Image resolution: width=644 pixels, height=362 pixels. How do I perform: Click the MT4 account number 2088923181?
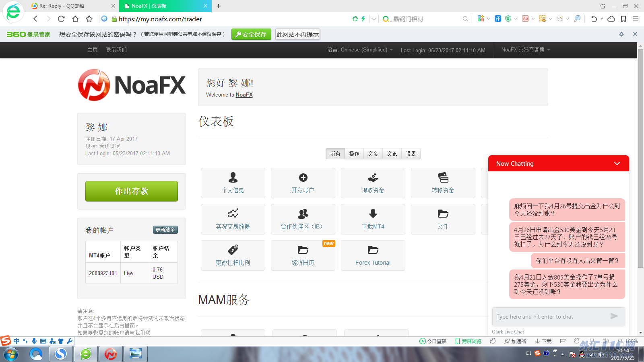[x=103, y=273]
